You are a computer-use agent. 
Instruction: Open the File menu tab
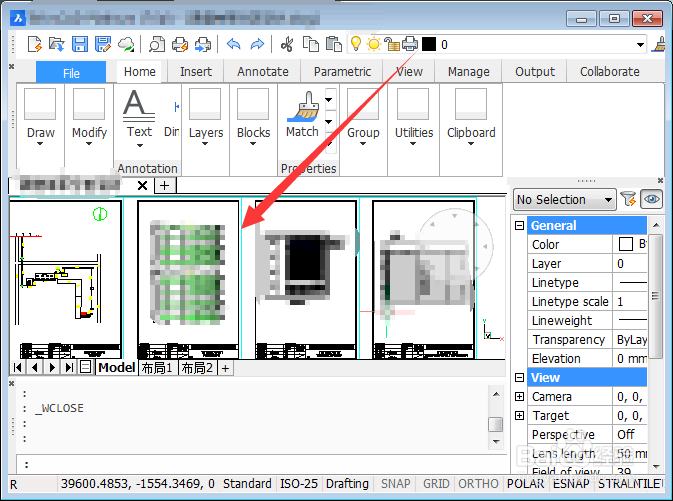pyautogui.click(x=71, y=72)
